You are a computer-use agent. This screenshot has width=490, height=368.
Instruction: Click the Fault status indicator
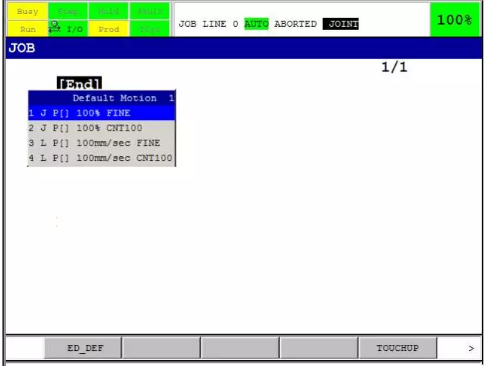150,11
